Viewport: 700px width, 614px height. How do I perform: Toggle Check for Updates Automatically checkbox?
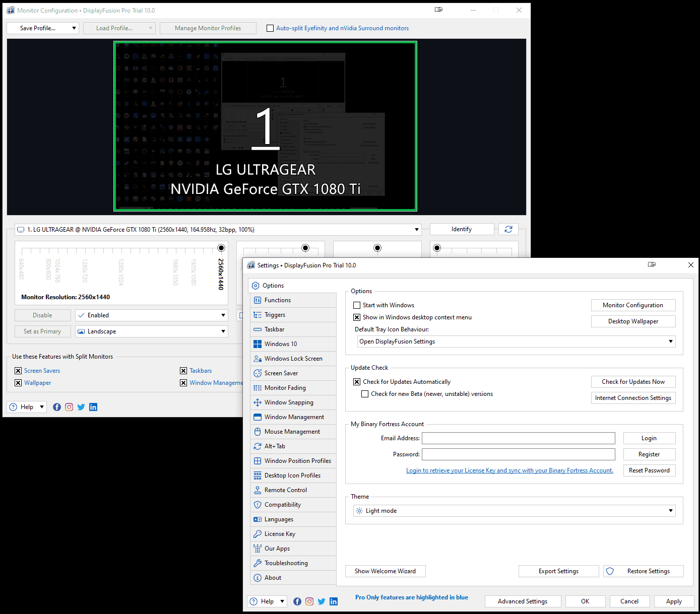click(357, 382)
